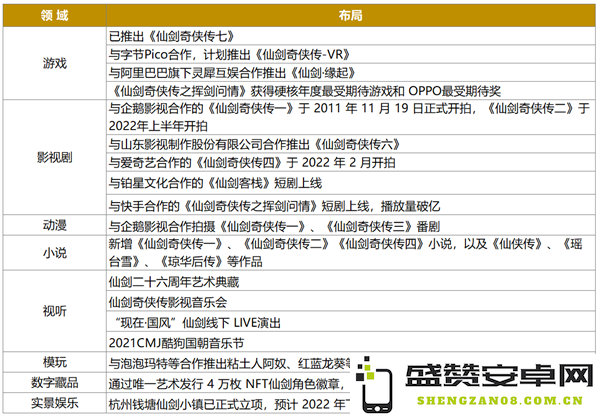The image size is (600, 416).
Task: Select the 影视剧 category cell
Action: pyautogui.click(x=54, y=157)
